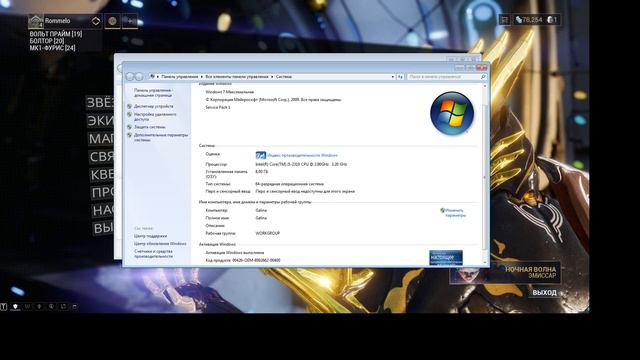
Task: Select 'Все элементы панели управления' breadcrumb
Action: pyautogui.click(x=237, y=77)
